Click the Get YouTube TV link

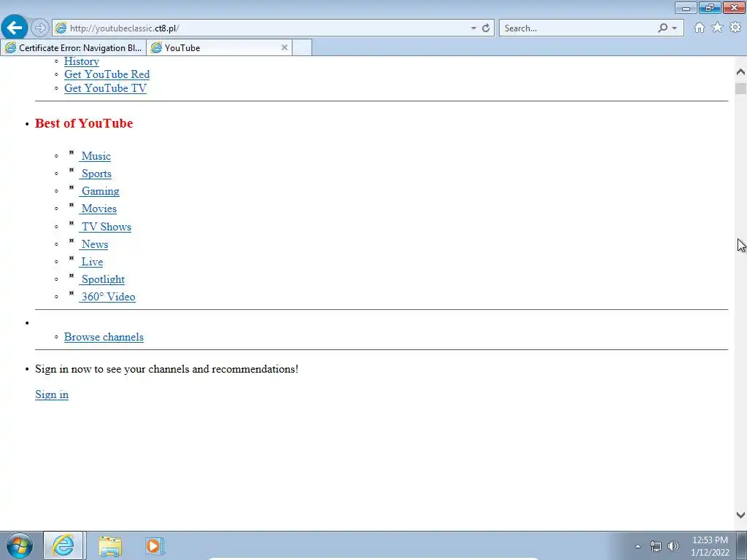point(105,88)
